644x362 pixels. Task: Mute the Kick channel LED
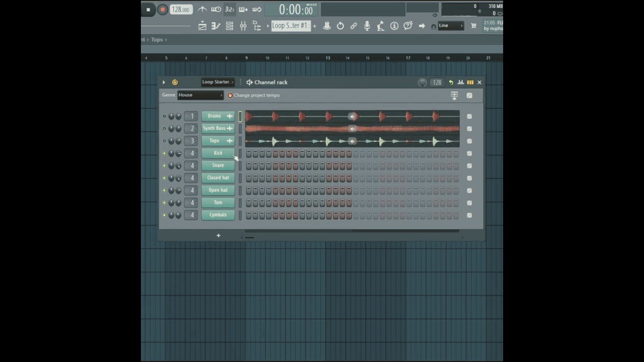[164, 153]
